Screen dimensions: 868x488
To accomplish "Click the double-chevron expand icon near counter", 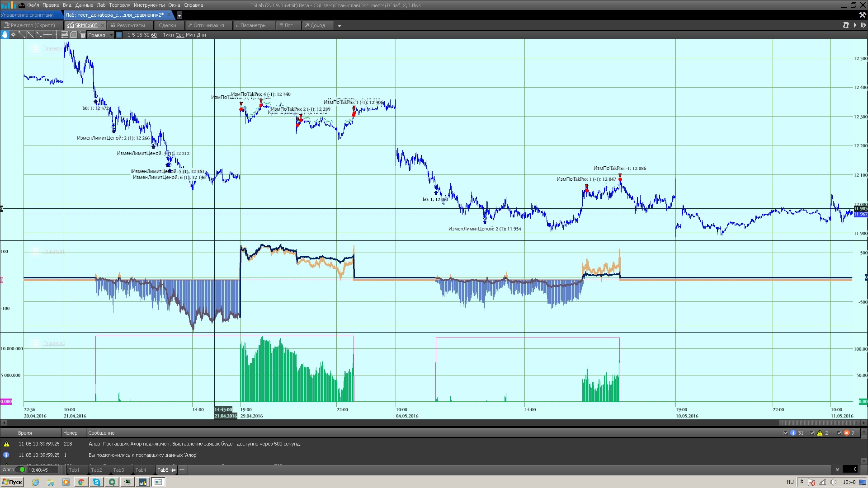I will click(x=837, y=469).
